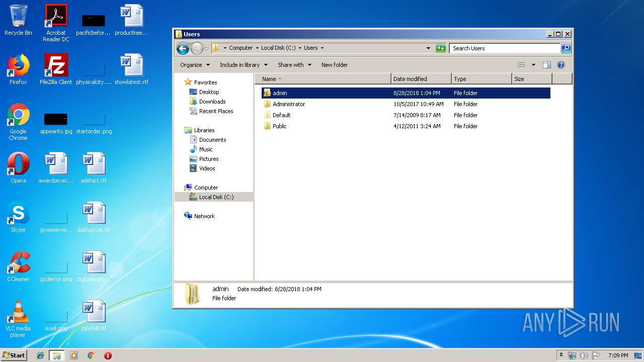The height and width of the screenshot is (362, 644).
Task: Click inside the Search Users field
Action: pyautogui.click(x=505, y=48)
